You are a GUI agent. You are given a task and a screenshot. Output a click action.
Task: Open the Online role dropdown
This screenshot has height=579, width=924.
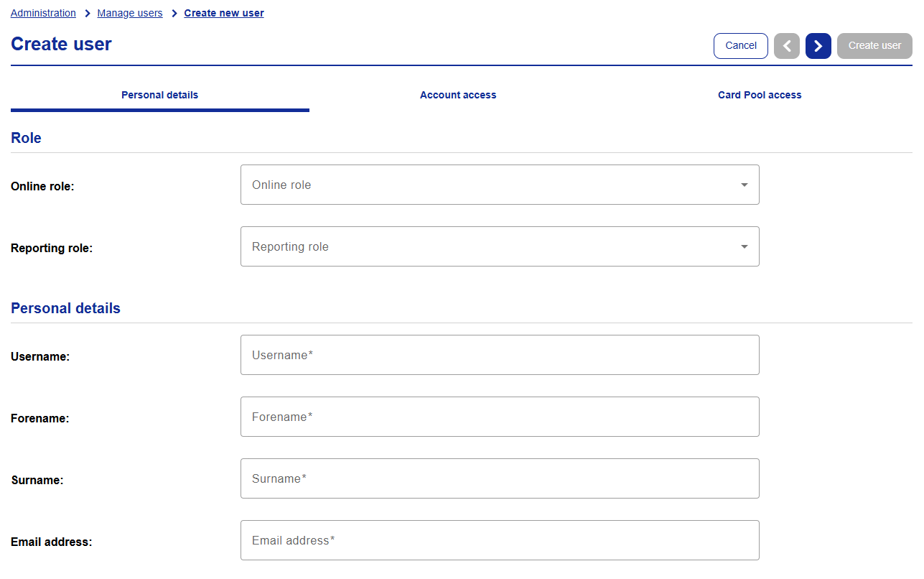pos(500,185)
